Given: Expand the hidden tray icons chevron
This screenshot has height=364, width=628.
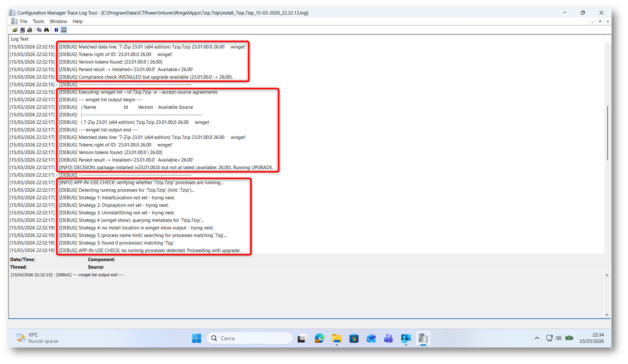Looking at the screenshot, I should tap(537, 338).
